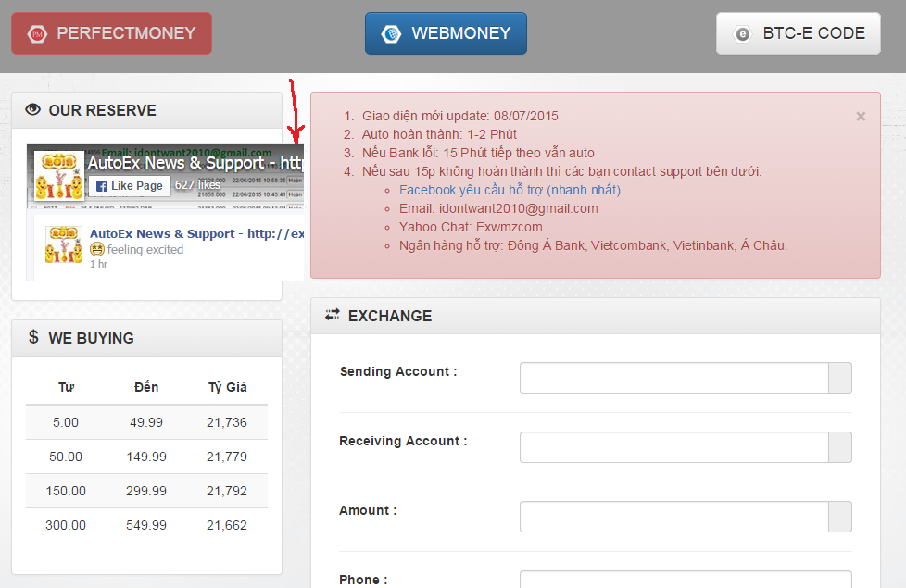906x588 pixels.
Task: Click the Giao diện mới update line
Action: (459, 116)
